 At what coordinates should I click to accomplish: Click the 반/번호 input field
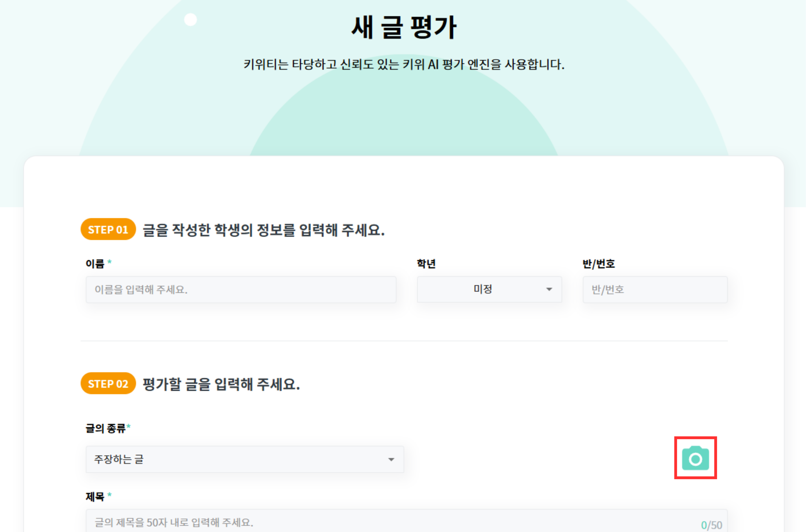point(655,289)
